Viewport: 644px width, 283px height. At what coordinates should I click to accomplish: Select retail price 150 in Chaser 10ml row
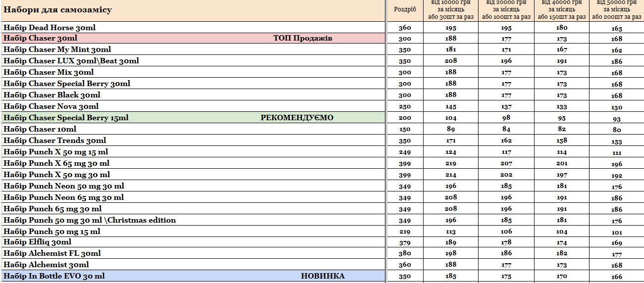pyautogui.click(x=405, y=129)
